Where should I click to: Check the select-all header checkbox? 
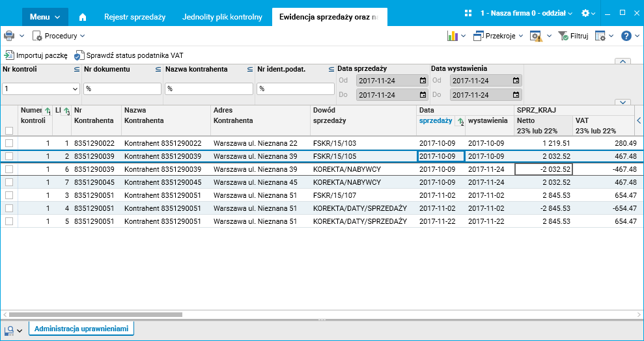(x=9, y=130)
